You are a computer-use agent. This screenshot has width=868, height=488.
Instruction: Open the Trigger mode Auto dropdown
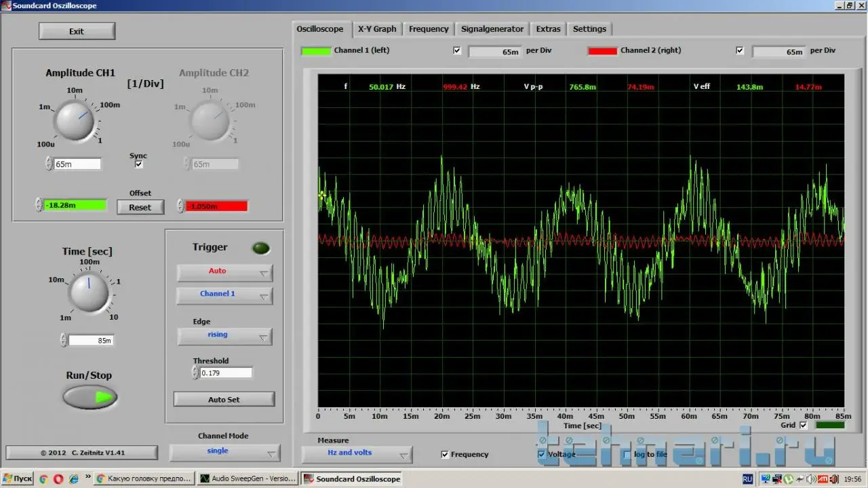click(224, 272)
